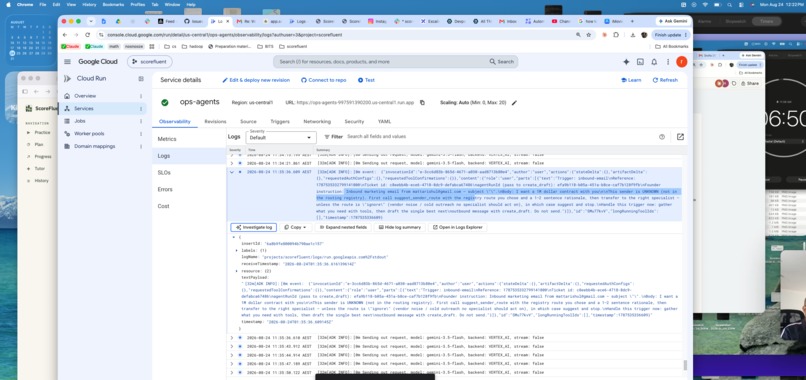
Task: Click the log Filter search field
Action: [499, 137]
